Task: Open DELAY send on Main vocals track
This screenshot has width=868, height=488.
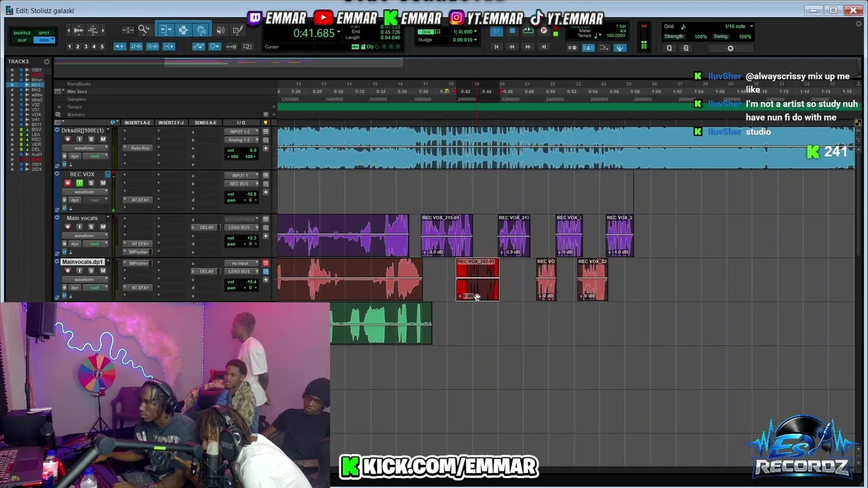Action: point(206,228)
